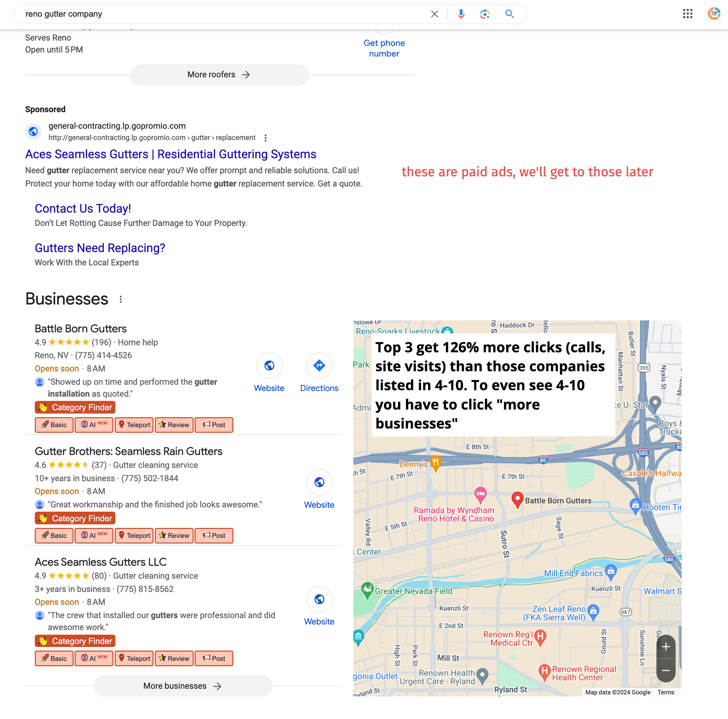Start voice search with the microphone icon
Screen dimensions: 728x719
click(461, 14)
